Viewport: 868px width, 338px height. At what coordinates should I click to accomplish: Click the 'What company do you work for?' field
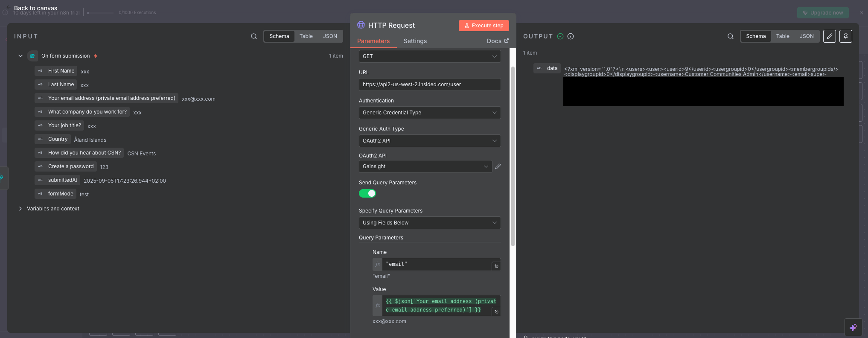pyautogui.click(x=82, y=112)
